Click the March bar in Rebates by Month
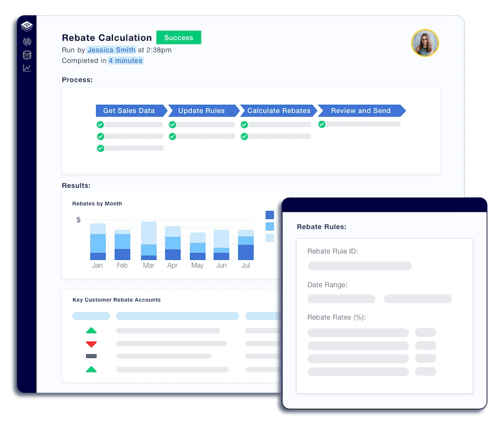This screenshot has height=425, width=504. [149, 242]
